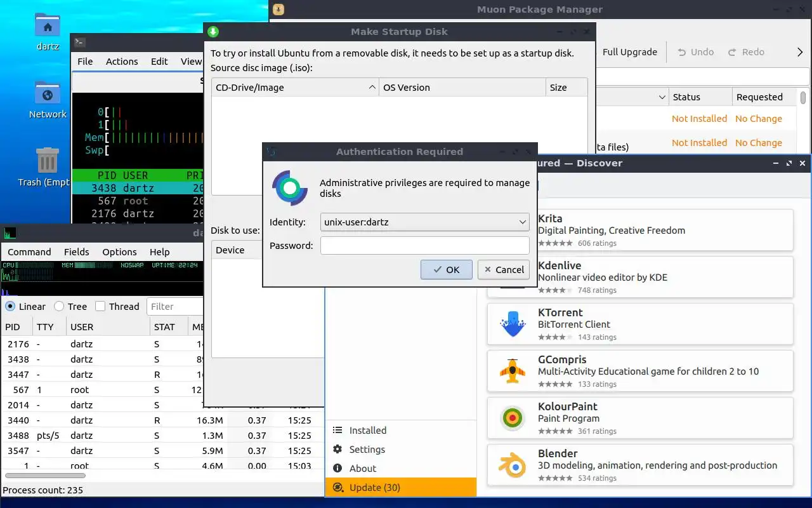Image resolution: width=812 pixels, height=508 pixels.
Task: Click the Requested column header in Muon
Action: pos(765,97)
